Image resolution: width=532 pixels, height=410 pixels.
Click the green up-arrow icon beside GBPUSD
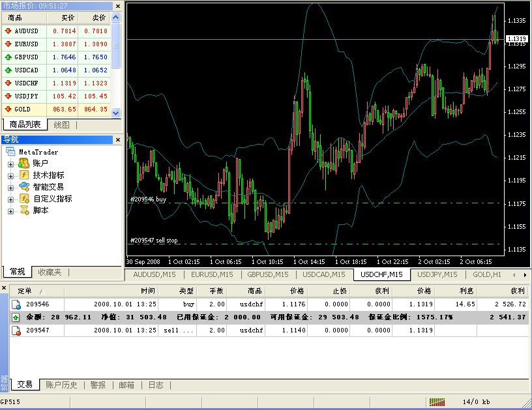coord(8,57)
